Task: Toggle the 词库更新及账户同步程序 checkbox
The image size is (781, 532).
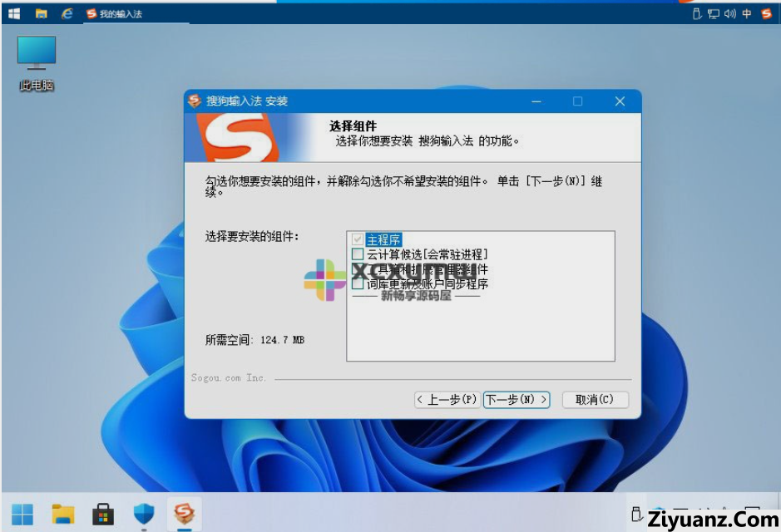Action: point(358,284)
